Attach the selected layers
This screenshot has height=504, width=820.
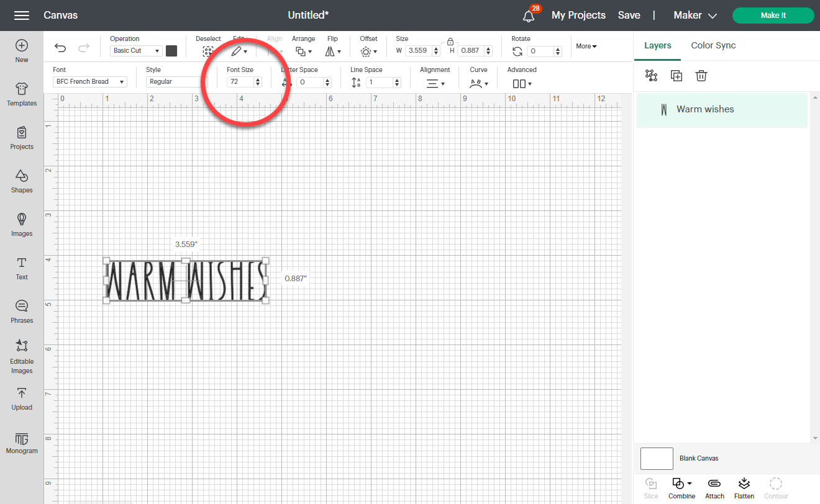[x=714, y=487]
